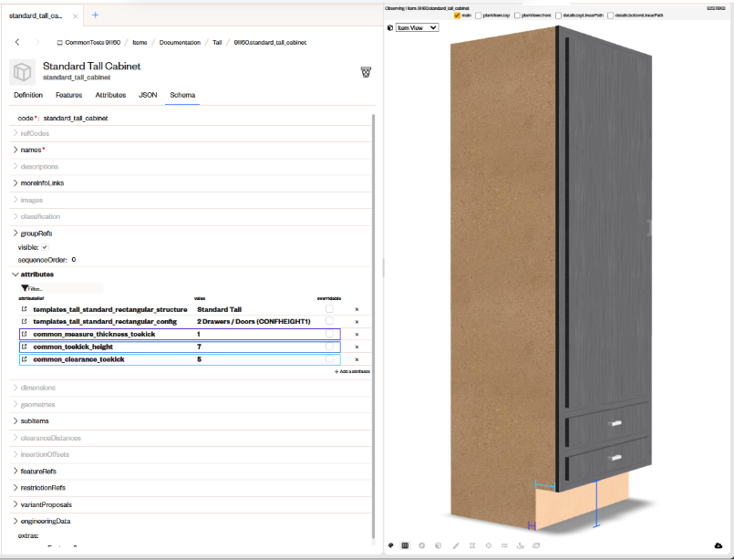Click Add a attribute link
This screenshot has width=734, height=560.
point(352,371)
